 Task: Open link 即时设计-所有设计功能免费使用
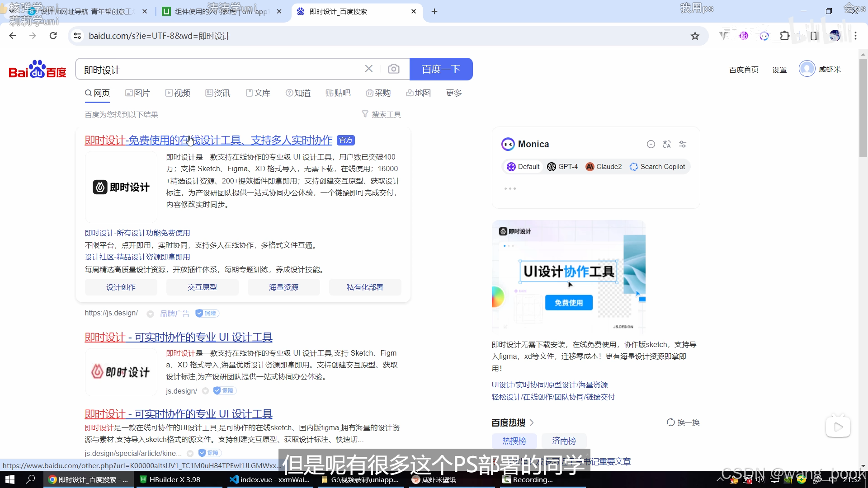pyautogui.click(x=137, y=233)
